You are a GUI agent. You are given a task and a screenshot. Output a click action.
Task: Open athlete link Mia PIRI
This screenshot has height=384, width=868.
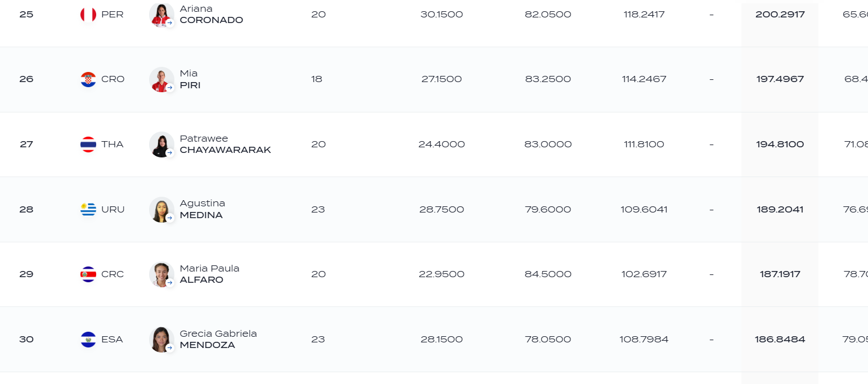pos(190,79)
